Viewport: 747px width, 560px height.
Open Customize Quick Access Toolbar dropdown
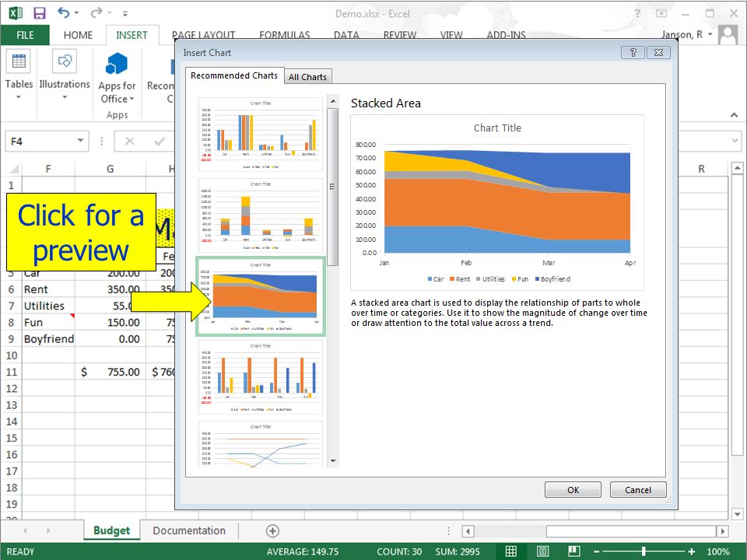point(124,14)
